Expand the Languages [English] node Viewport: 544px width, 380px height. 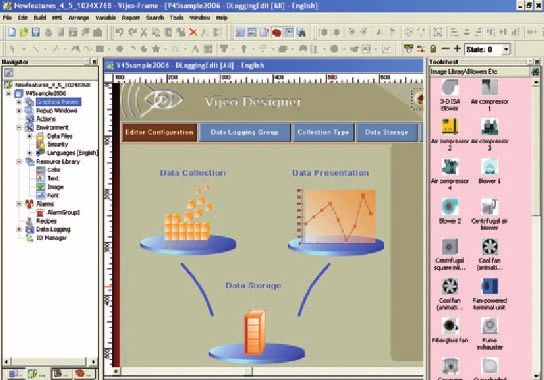30,153
